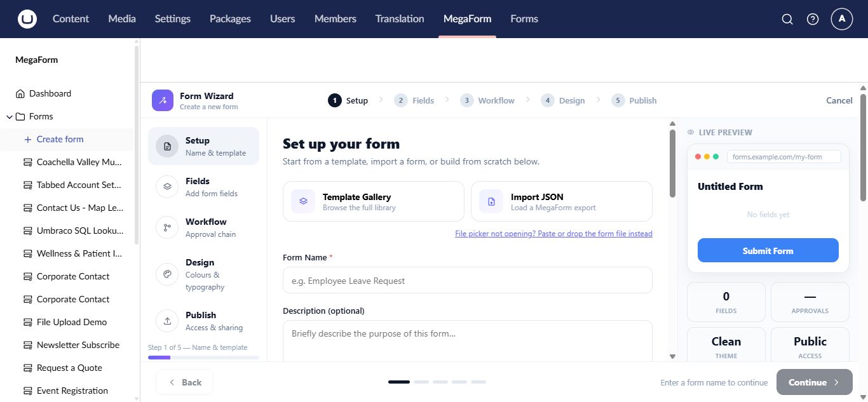Click form icon beside Contact Us - Map Le...
Screen dimensions: 868x402
pos(27,208)
